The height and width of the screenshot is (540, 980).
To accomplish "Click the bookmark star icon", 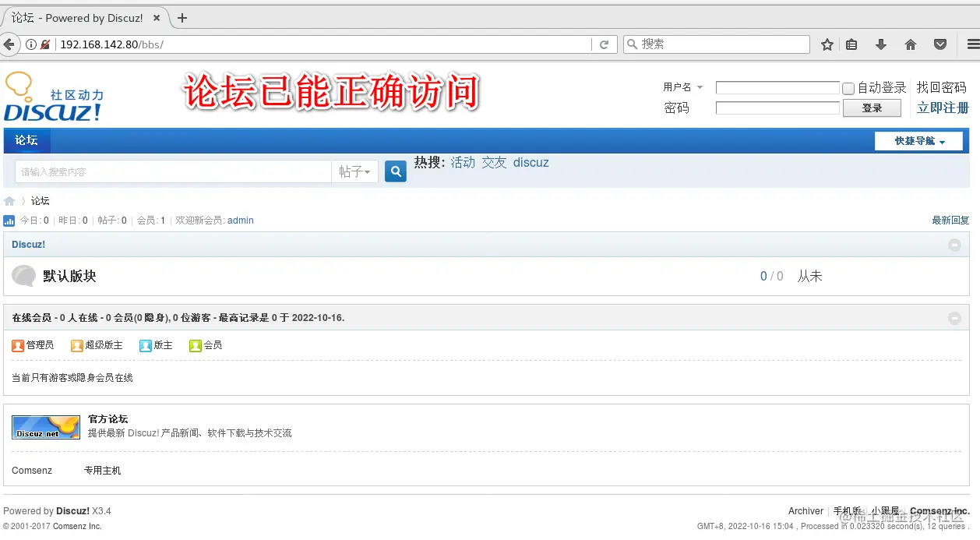I will click(827, 44).
